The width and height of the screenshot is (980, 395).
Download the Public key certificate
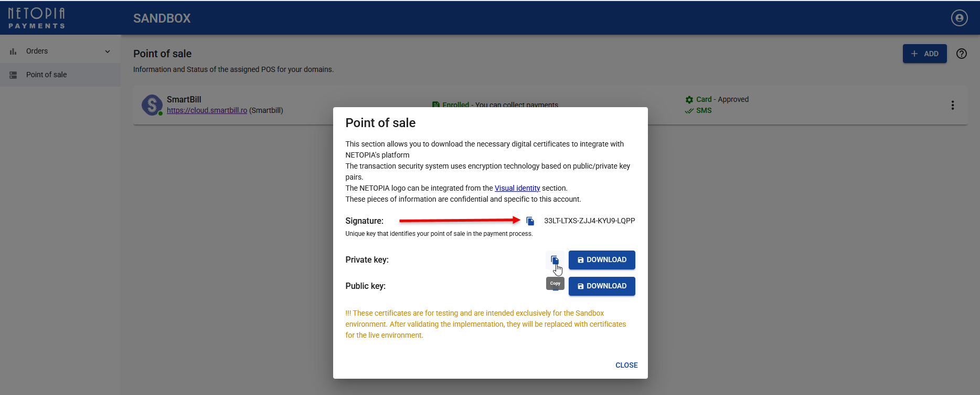point(601,286)
